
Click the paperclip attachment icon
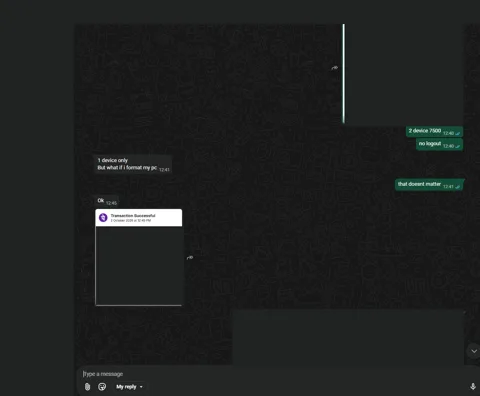87,387
